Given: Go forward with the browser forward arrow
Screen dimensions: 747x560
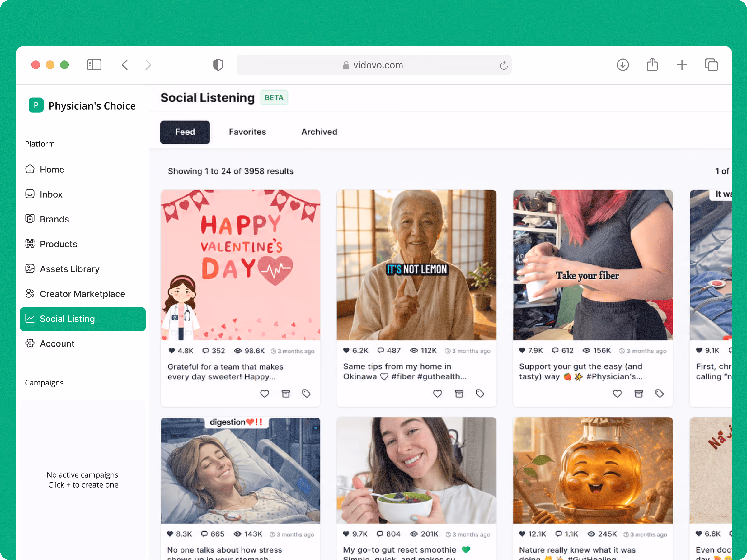Looking at the screenshot, I should pos(148,65).
